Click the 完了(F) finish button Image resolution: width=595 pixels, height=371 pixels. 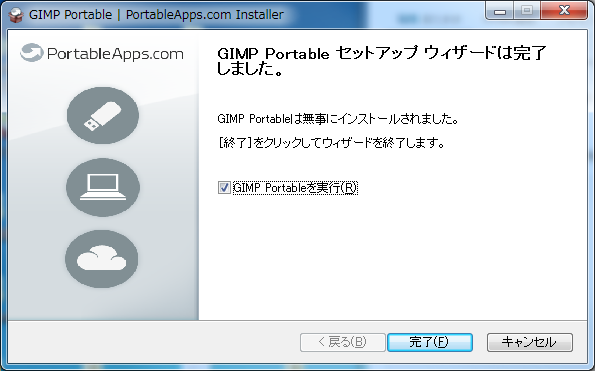(x=430, y=342)
